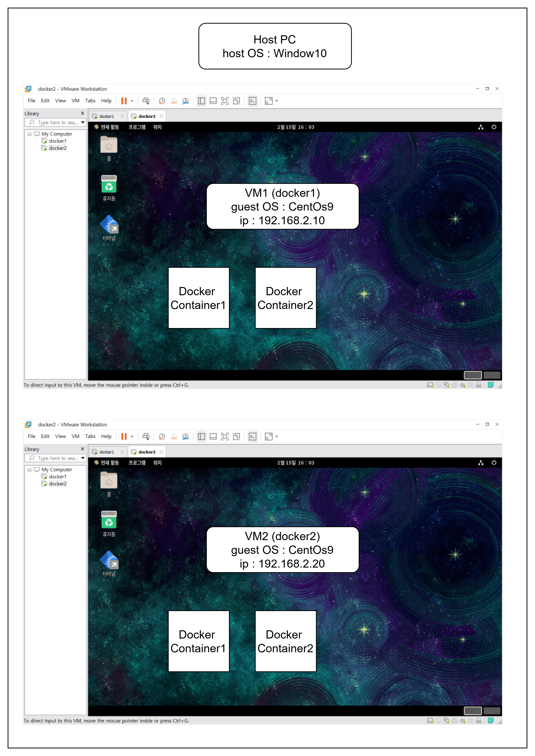Open power options dropdown arrow in VM1 window

[132, 101]
